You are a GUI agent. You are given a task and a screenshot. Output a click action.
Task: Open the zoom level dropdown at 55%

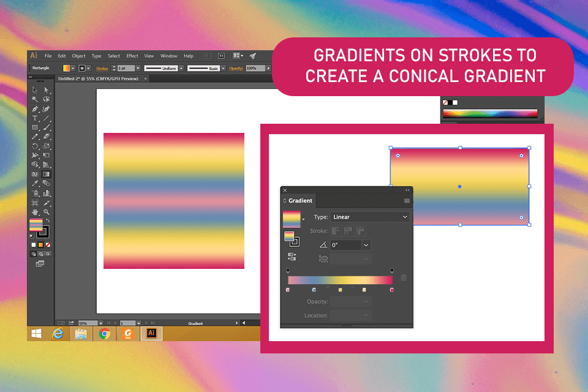tap(100, 323)
